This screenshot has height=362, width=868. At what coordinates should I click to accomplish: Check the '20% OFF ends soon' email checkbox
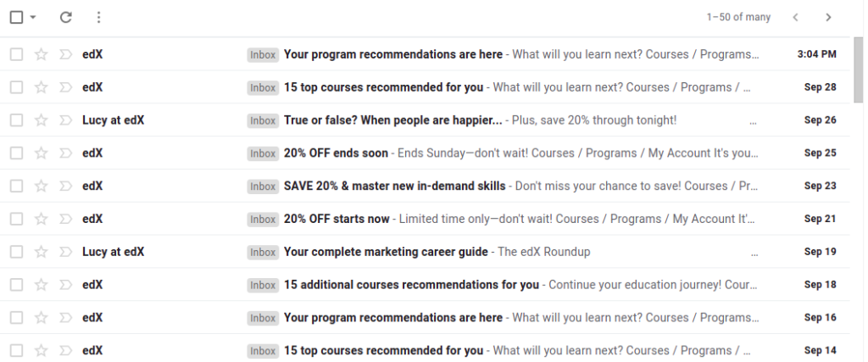pos(16,153)
